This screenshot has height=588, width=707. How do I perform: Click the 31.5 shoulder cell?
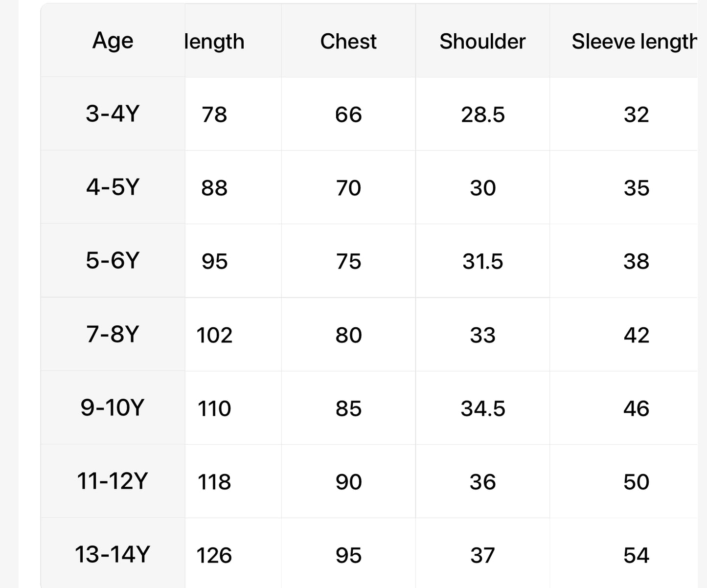[482, 262]
